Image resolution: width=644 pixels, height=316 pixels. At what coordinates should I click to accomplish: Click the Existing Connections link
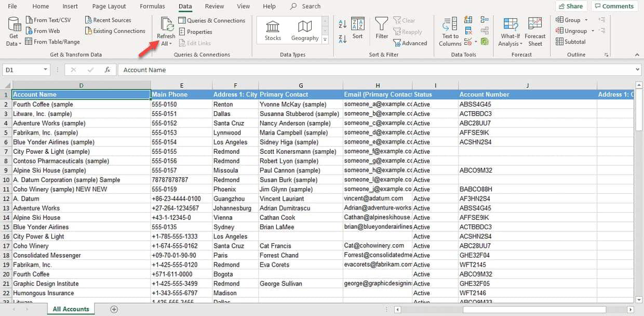115,31
